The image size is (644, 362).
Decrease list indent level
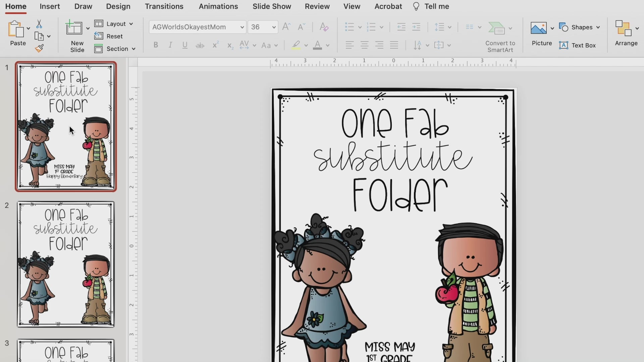pos(401,27)
